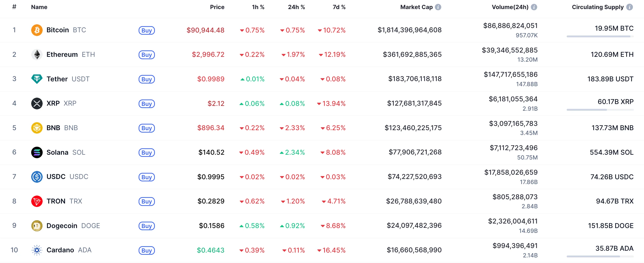Screen dimensions: 644x263
Task: Click the TRON coin logo icon
Action: (x=37, y=201)
